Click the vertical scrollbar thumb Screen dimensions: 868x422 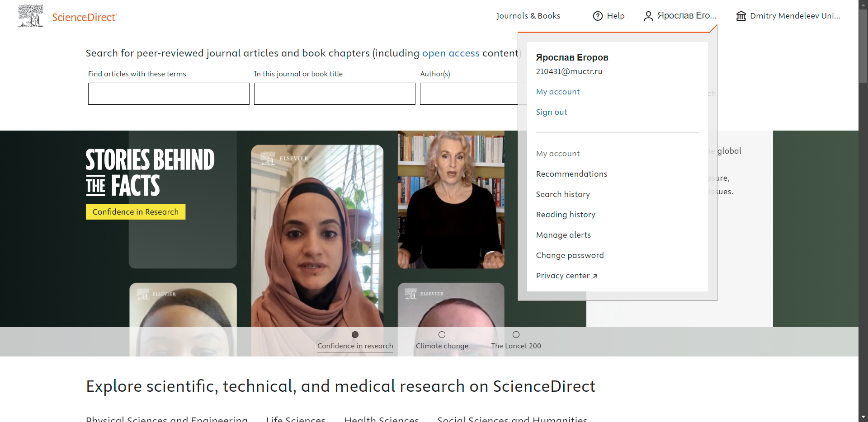coord(863,46)
